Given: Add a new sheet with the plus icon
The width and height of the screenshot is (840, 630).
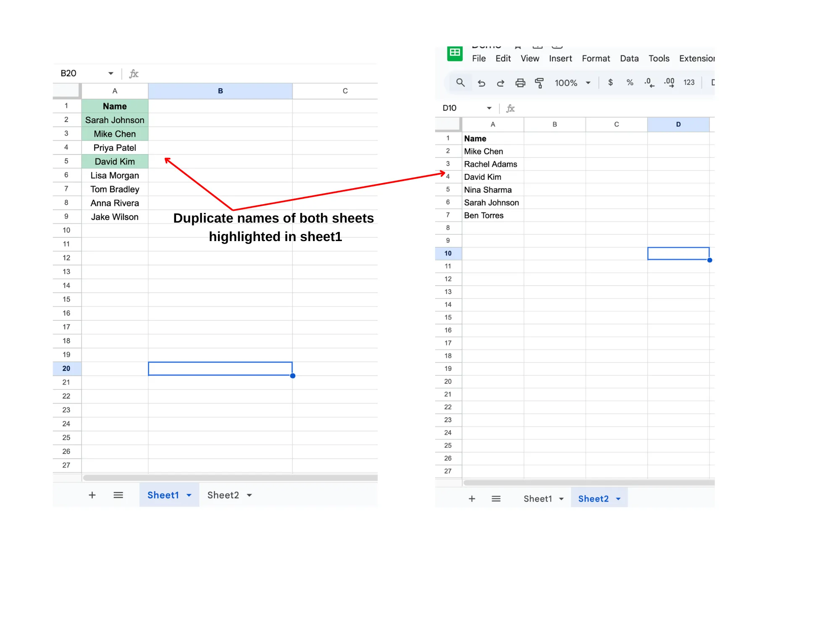Looking at the screenshot, I should 472,499.
